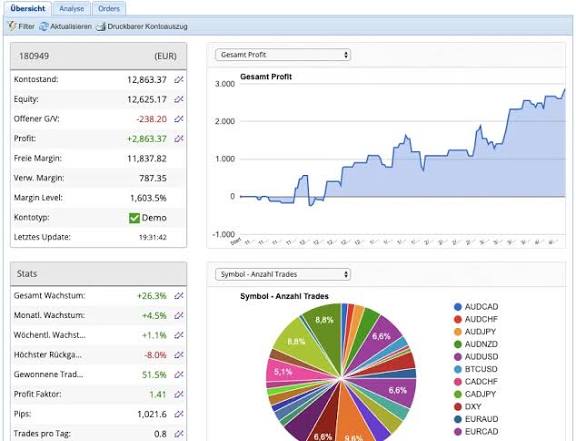Switch to the Orders tab
576x441 pixels.
(x=109, y=8)
